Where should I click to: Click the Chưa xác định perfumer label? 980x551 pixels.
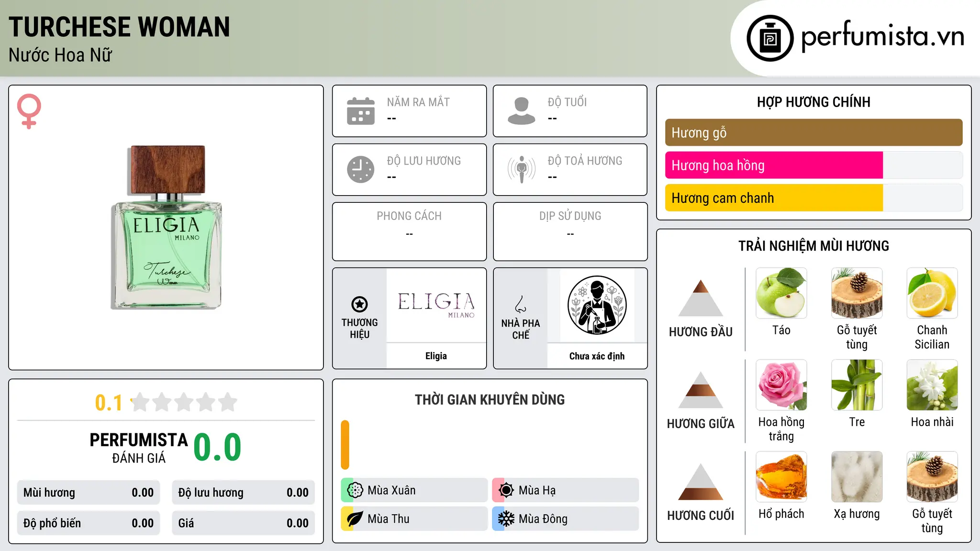click(x=597, y=356)
